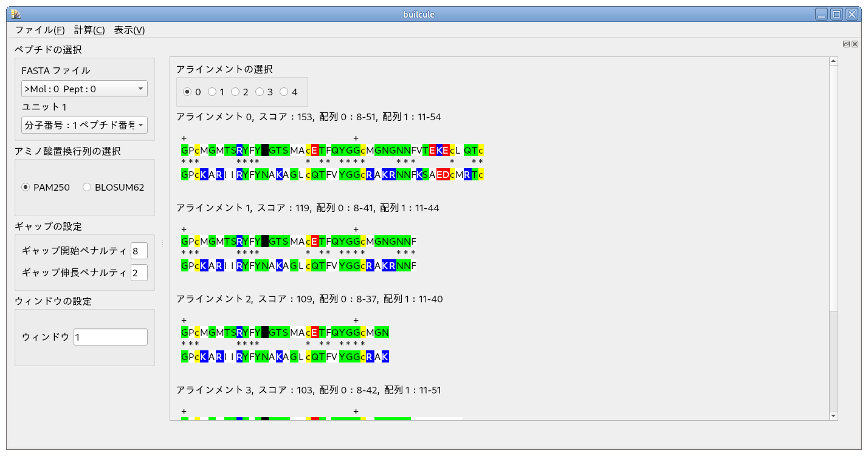Expand the ユニット 1 combo box
The image size is (868, 456).
click(84, 126)
